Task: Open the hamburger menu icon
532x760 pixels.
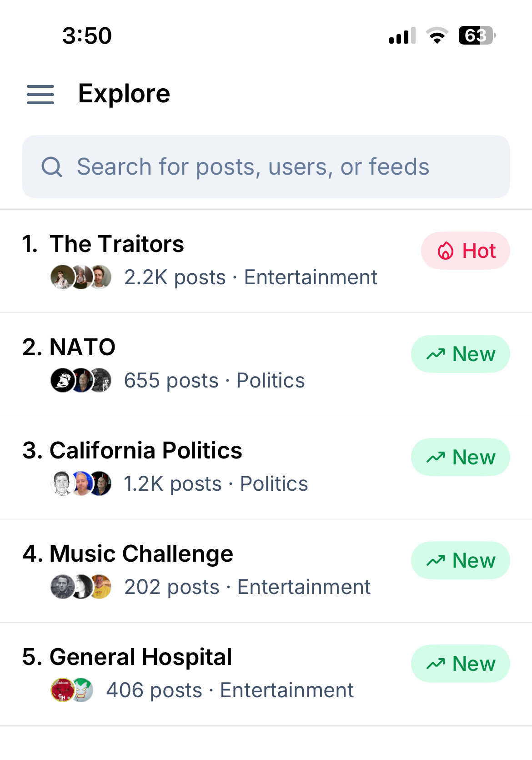Action: point(40,95)
